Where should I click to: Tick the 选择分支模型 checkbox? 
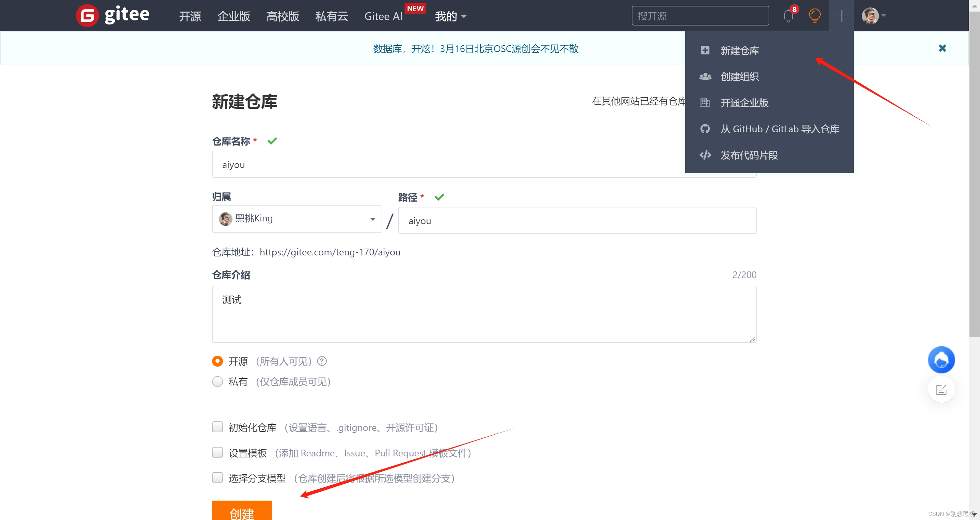(217, 477)
